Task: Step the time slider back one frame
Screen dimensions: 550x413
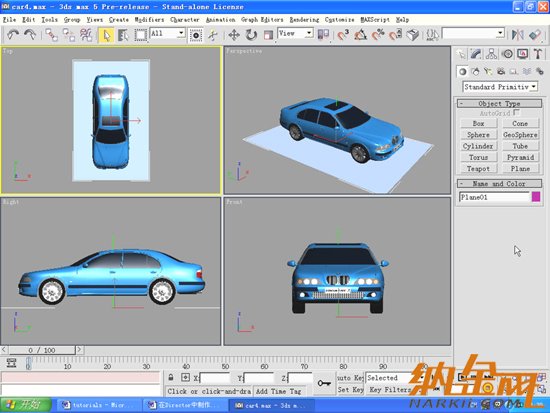Action: 4,350
